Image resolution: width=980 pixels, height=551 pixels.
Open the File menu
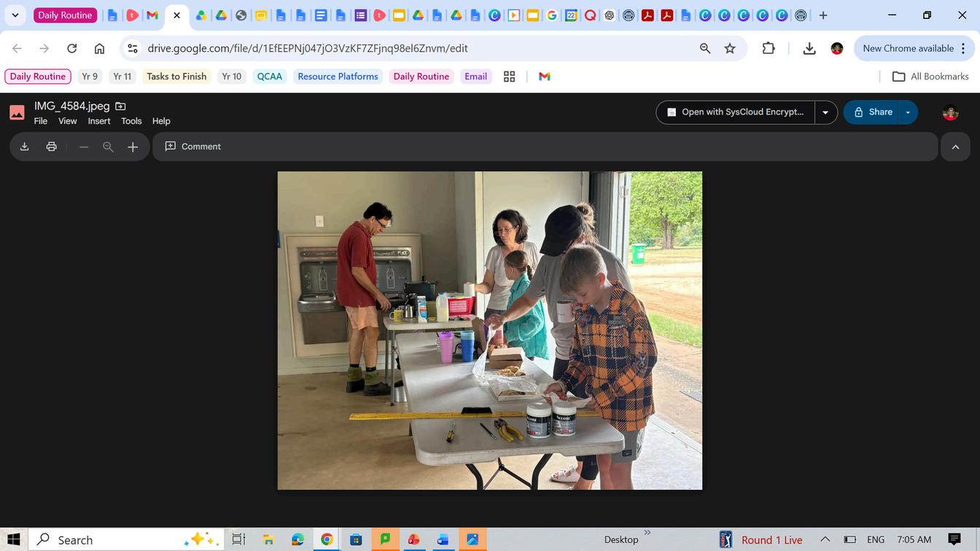coord(41,121)
